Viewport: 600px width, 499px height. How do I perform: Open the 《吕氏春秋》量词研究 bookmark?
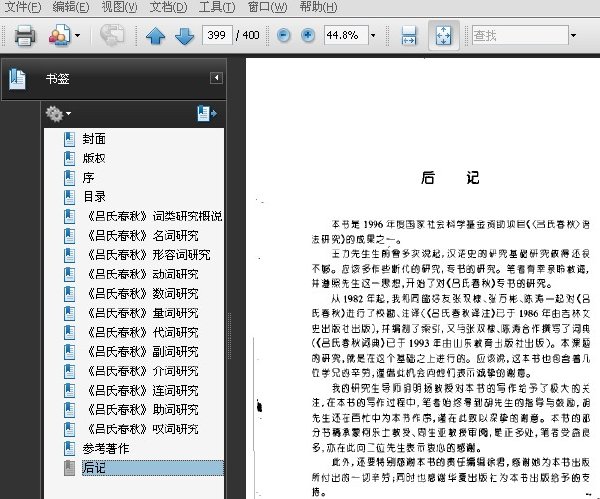[x=142, y=313]
